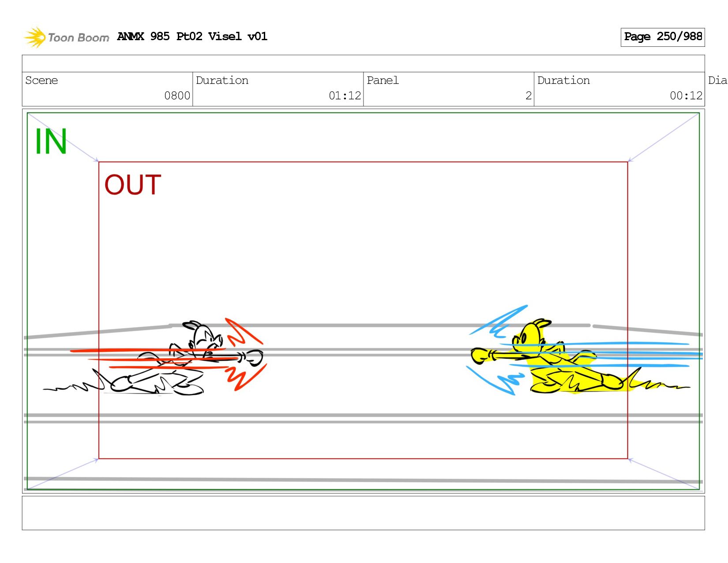Viewport: 728px width, 563px height.
Task: Click the empty notes box below the panel
Action: 363,513
